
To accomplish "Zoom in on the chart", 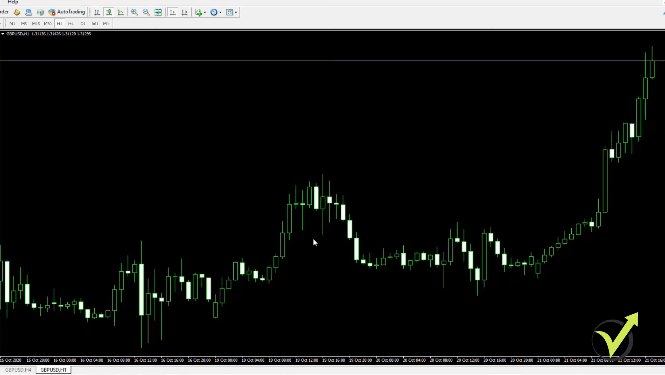I will pyautogui.click(x=134, y=12).
